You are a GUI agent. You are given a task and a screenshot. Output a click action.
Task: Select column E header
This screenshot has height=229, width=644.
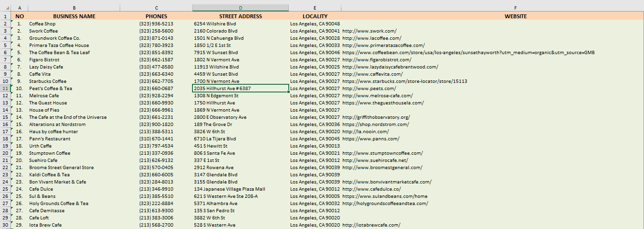315,8
